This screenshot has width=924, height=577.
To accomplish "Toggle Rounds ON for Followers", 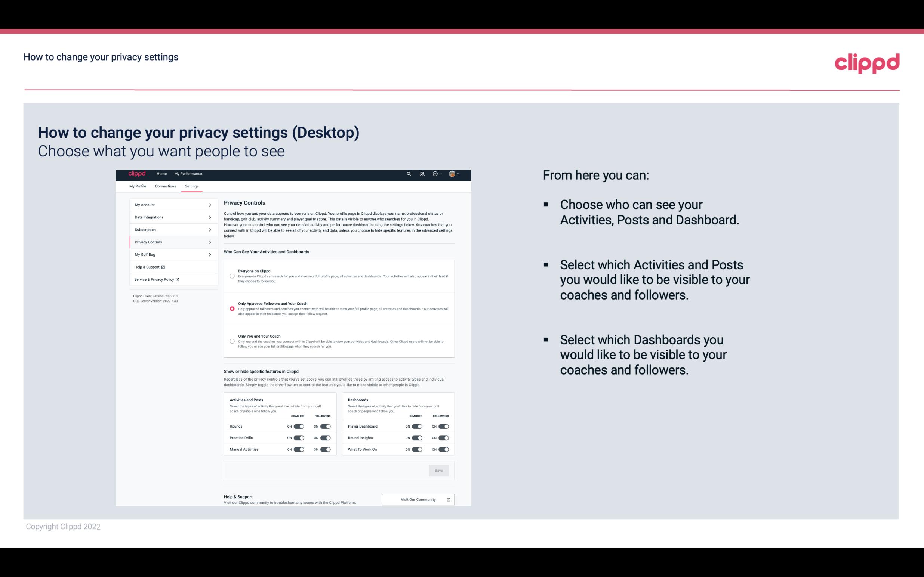I will click(x=324, y=426).
